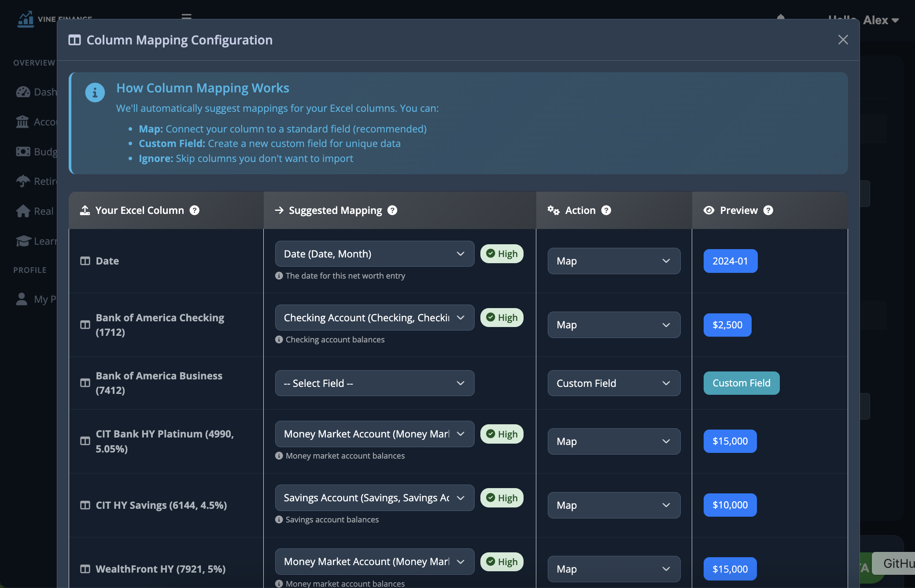Open the Checking Account mapping dropdown
The image size is (915, 588).
pyautogui.click(x=375, y=317)
